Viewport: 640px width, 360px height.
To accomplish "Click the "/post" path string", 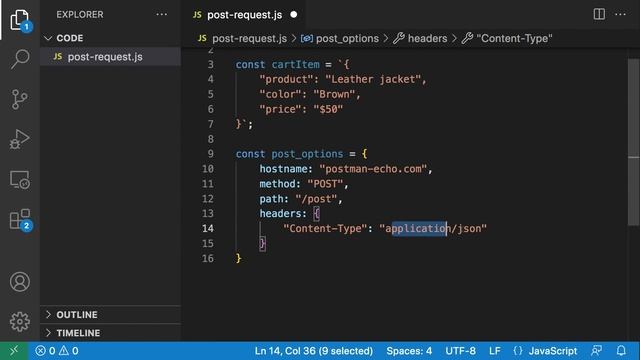I will coord(316,199).
